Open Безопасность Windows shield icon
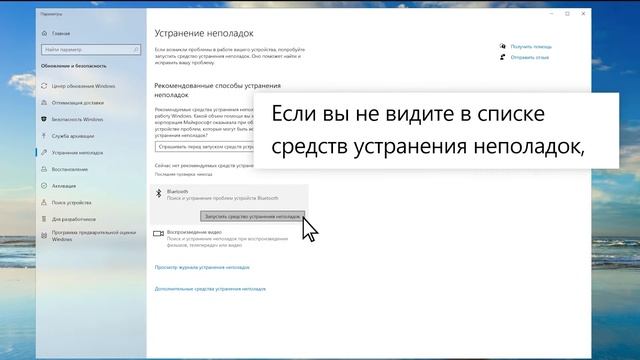 pyautogui.click(x=44, y=119)
